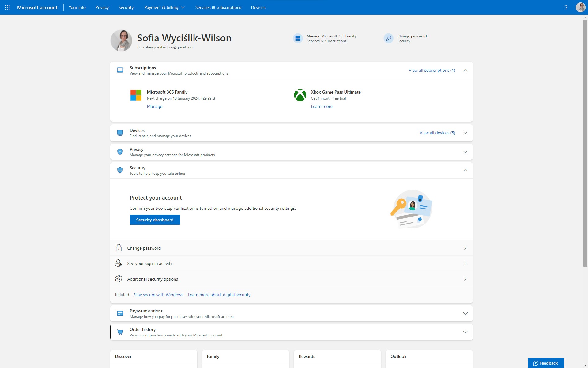Image resolution: width=588 pixels, height=368 pixels.
Task: Open Stay secure with Windows link
Action: coord(158,295)
